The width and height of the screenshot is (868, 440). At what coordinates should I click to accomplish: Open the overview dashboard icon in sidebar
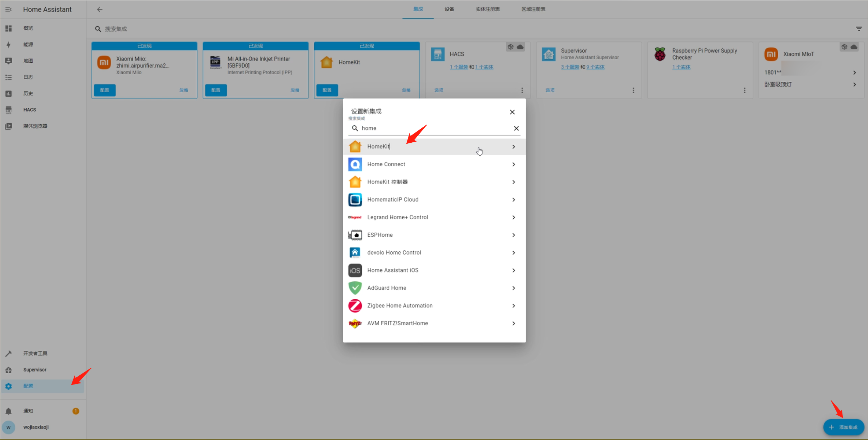9,28
